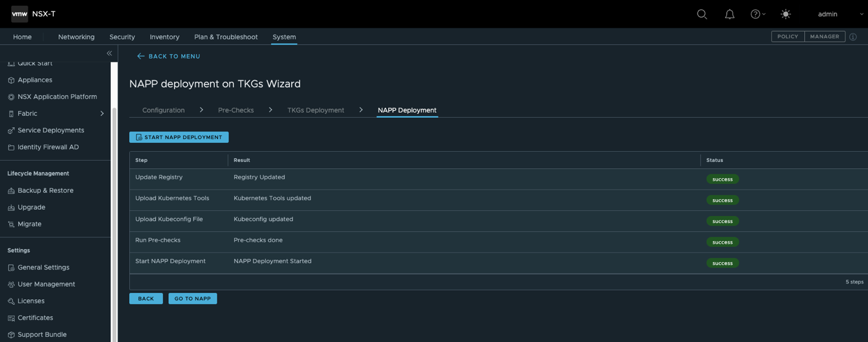Click the Upload Kubernetes Tools success badge
Screen dimensions: 868x342
[x=722, y=200]
